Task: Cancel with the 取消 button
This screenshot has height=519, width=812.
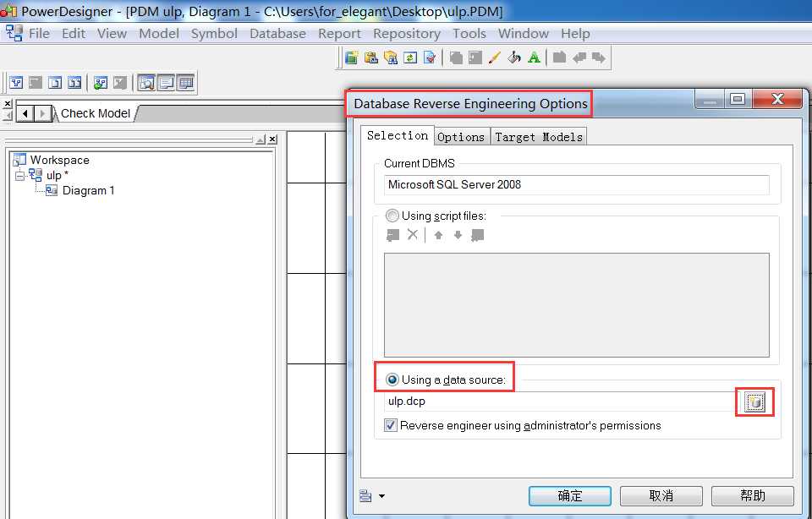Action: 661,495
